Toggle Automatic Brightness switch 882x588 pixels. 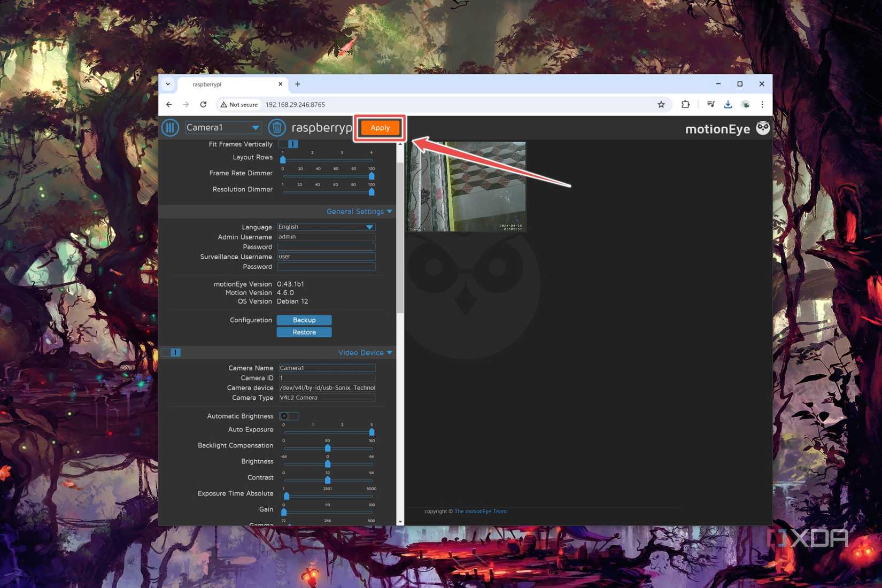click(x=289, y=416)
